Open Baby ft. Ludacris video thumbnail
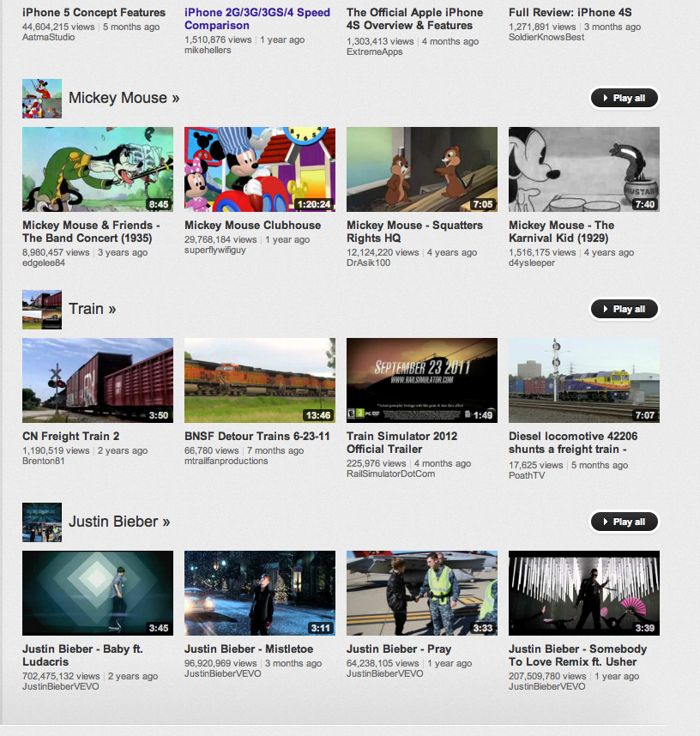Viewport: 700px width, 736px height. coord(98,593)
